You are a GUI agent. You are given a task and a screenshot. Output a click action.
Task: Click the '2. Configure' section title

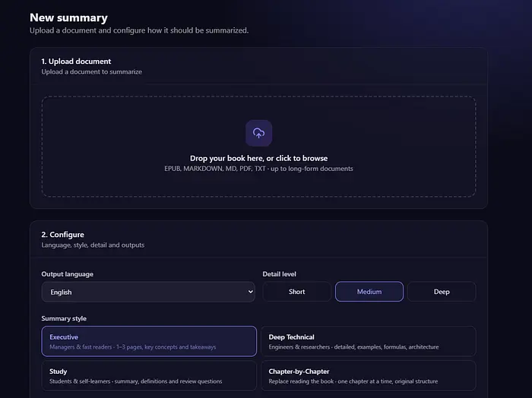point(63,235)
